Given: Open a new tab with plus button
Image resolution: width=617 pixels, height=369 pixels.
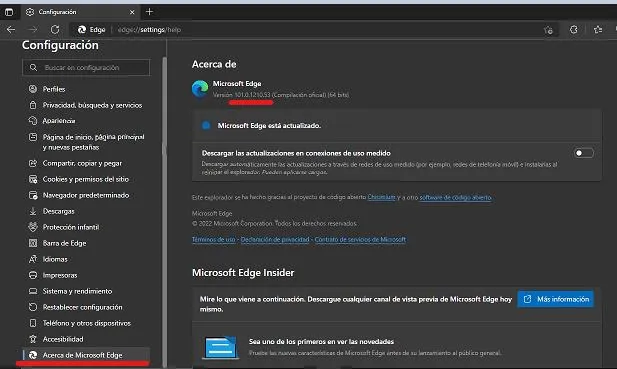Looking at the screenshot, I should 149,12.
